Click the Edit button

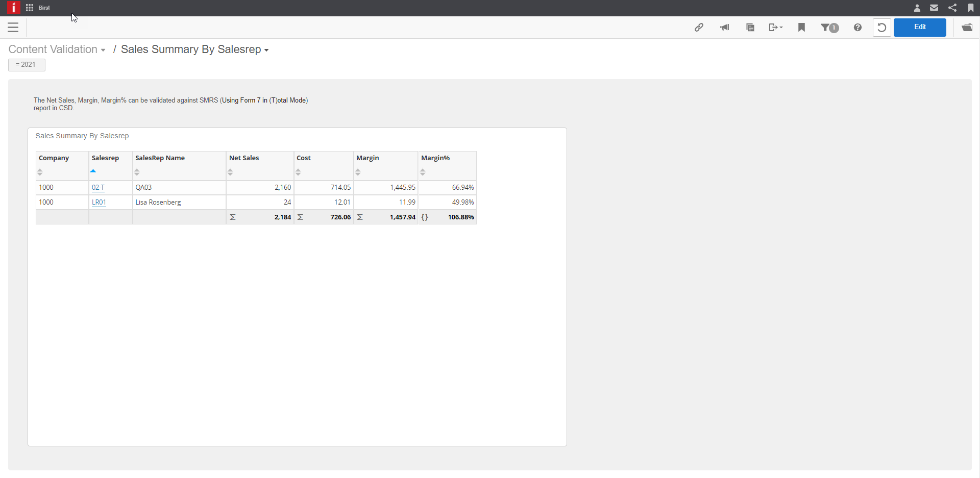point(920,27)
